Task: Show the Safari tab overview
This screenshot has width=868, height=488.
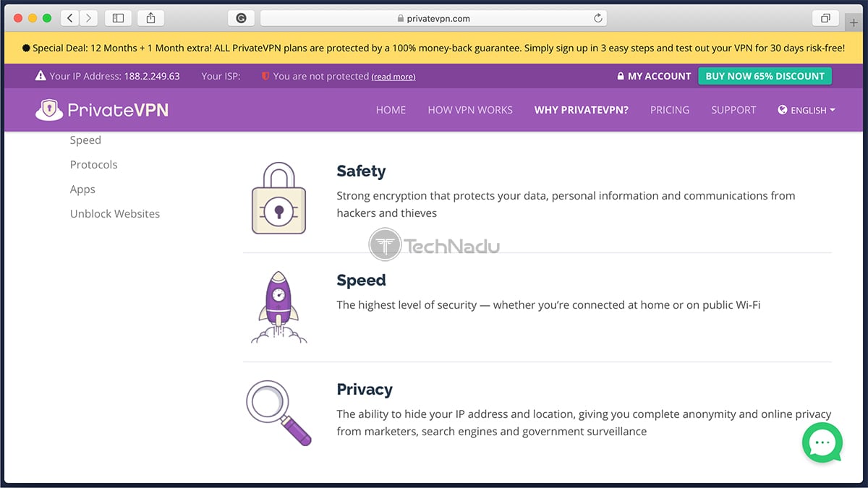Action: point(825,18)
